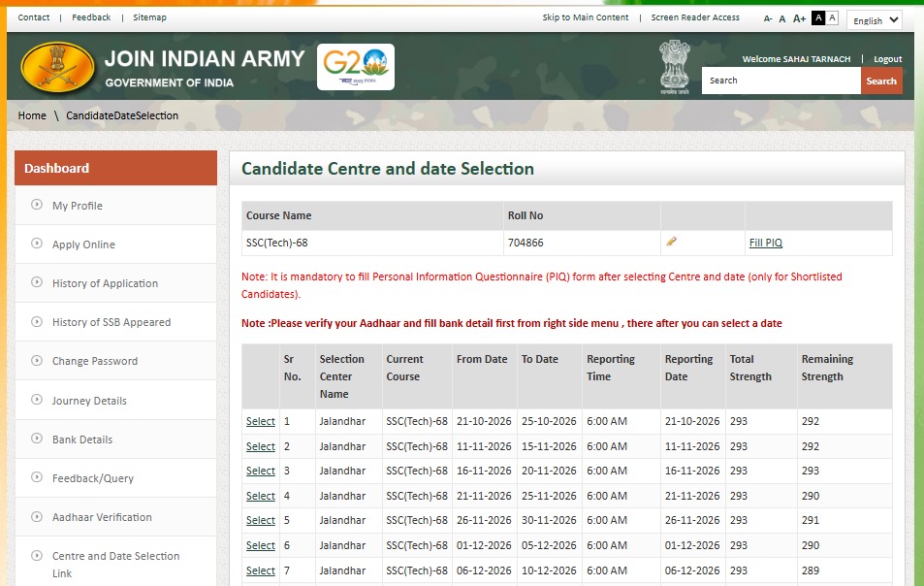
Task: Click the arrow icon beside Bank Details
Action: [37, 439]
